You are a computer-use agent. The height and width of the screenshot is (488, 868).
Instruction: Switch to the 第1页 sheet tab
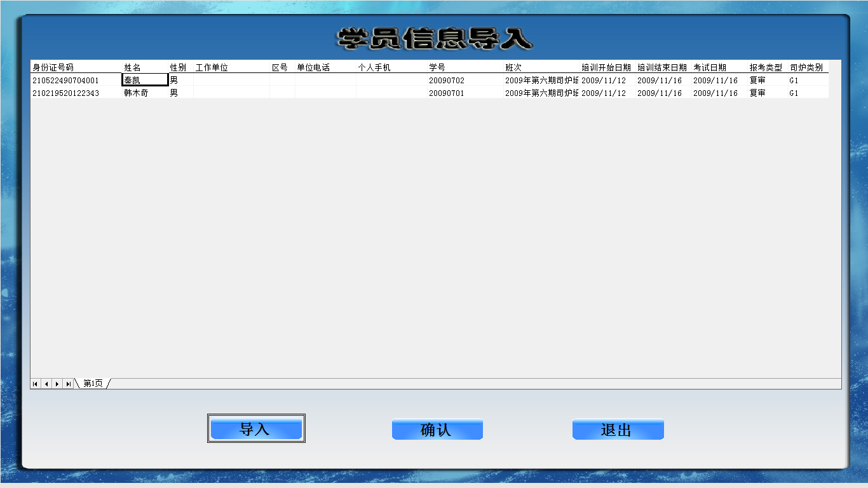pyautogui.click(x=93, y=384)
